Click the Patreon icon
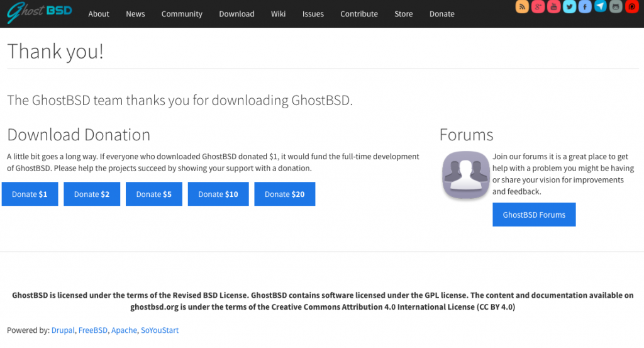The image size is (644, 348). (x=631, y=6)
